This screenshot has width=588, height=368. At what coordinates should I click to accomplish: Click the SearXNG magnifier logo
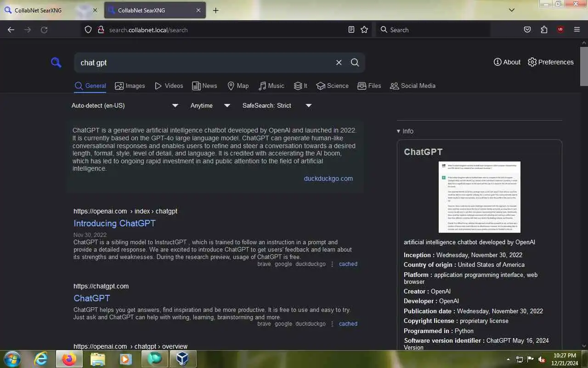pos(56,63)
